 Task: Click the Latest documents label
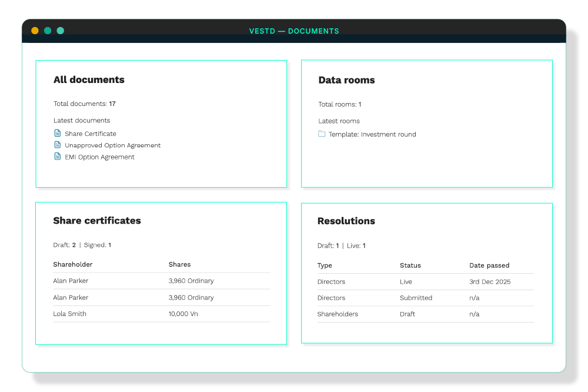tap(82, 121)
